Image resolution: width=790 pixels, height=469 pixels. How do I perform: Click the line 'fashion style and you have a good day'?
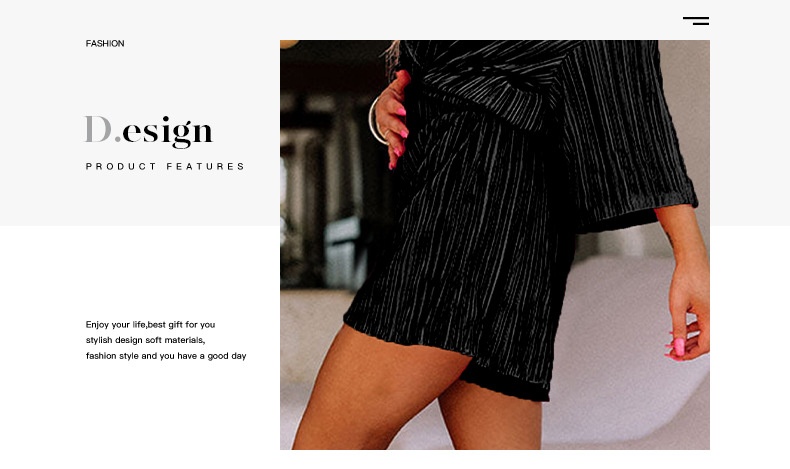point(166,356)
